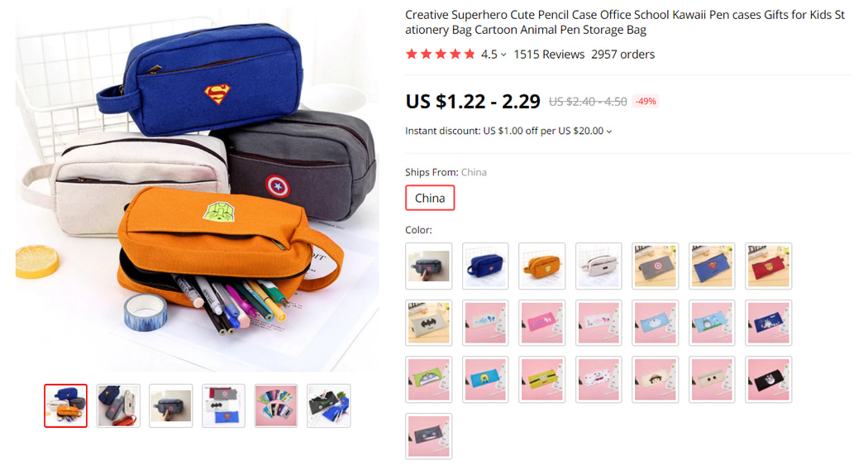Open the last gallery thumbnail image

[329, 405]
